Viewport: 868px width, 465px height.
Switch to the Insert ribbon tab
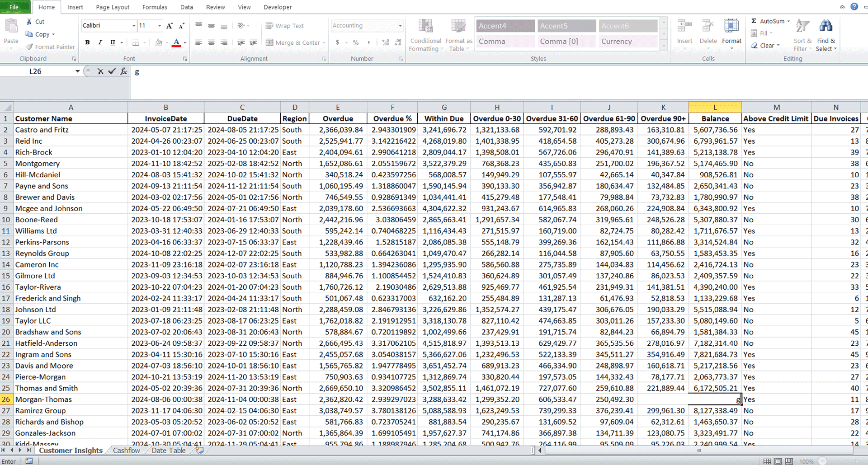click(75, 7)
